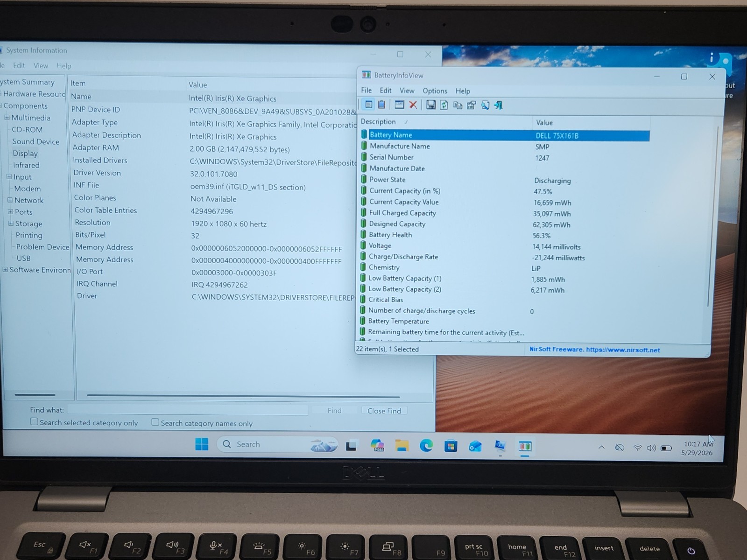Screen dimensions: 747x560
Task: Click the taskbar clock and date
Action: tap(697, 448)
